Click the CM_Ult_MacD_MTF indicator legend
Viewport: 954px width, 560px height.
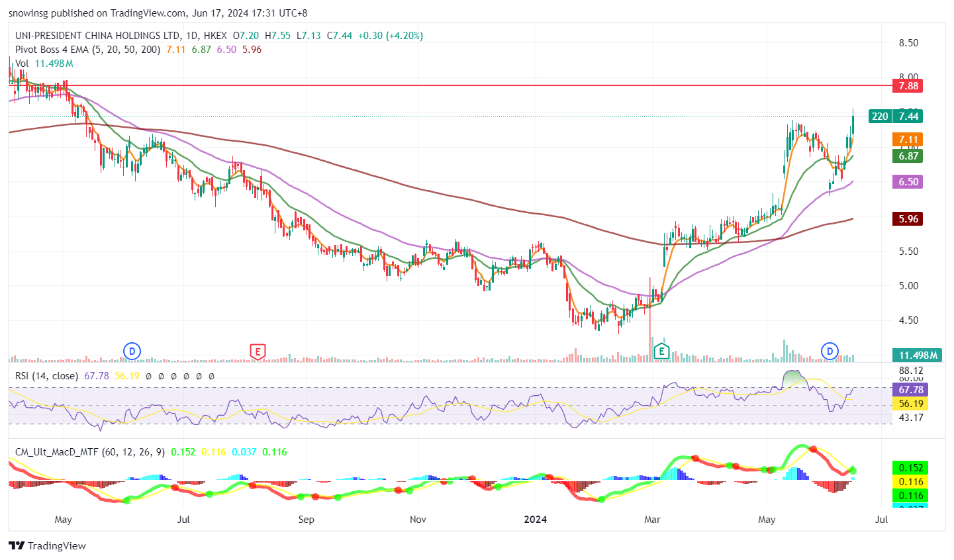pos(91,451)
